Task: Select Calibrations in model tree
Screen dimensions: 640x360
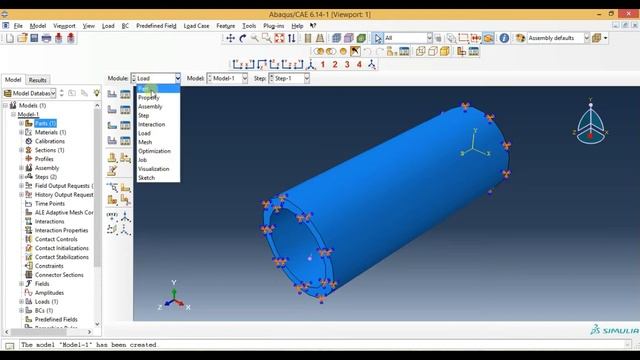Action: (x=50, y=141)
